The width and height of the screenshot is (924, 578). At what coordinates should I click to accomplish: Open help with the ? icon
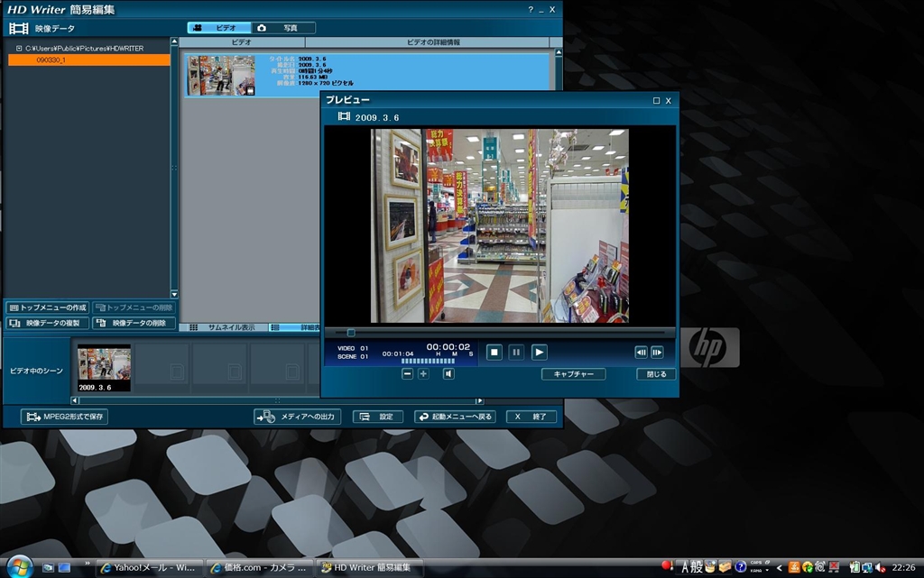coord(531,9)
